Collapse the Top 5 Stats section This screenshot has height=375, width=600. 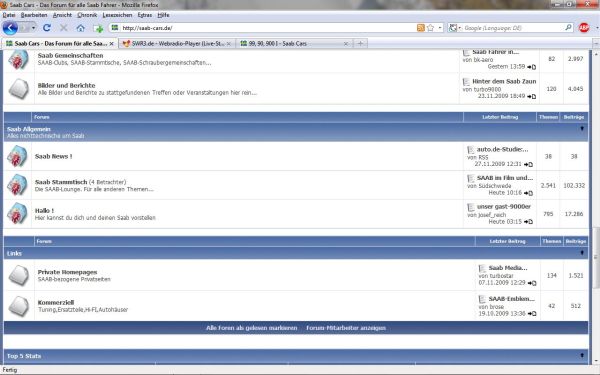pyautogui.click(x=582, y=355)
